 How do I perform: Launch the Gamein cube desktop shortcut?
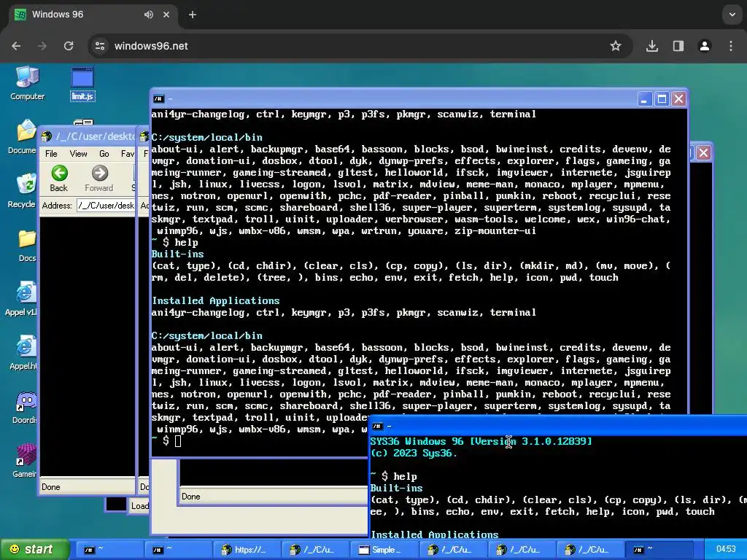point(25,461)
